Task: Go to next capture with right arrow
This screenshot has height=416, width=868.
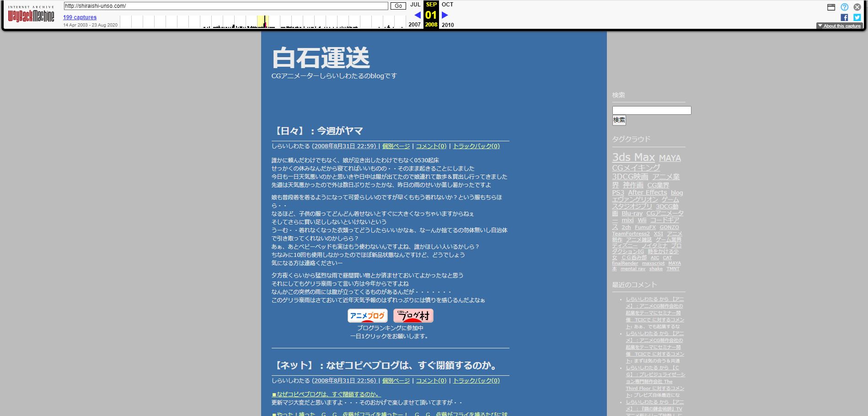Action: pyautogui.click(x=445, y=15)
